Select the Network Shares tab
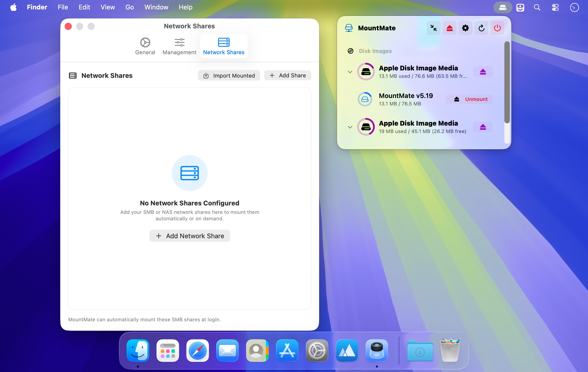 [224, 46]
